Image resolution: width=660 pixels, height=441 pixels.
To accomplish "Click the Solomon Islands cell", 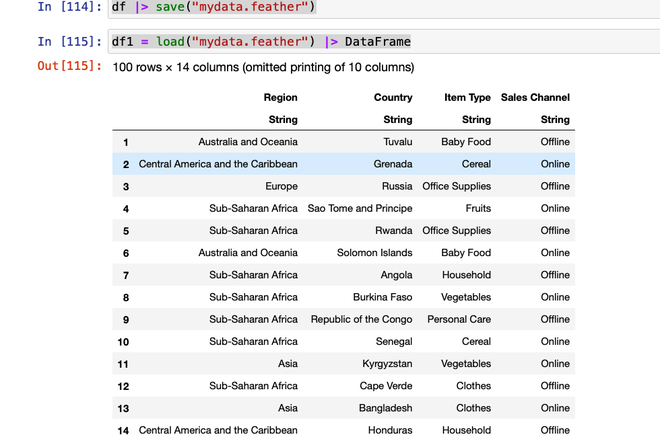I will click(375, 253).
